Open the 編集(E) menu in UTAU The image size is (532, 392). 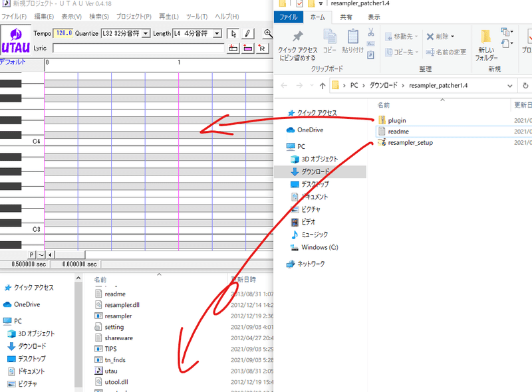44,16
